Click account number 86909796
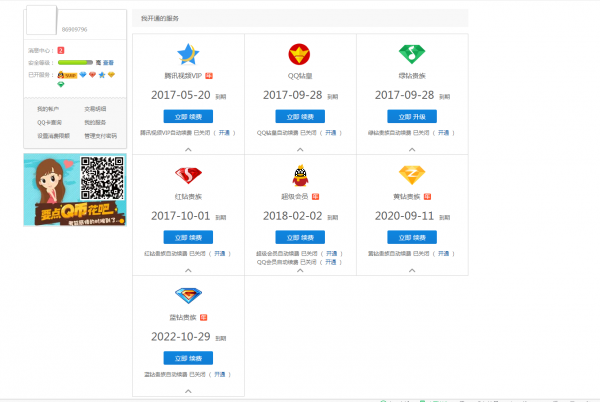 point(75,29)
